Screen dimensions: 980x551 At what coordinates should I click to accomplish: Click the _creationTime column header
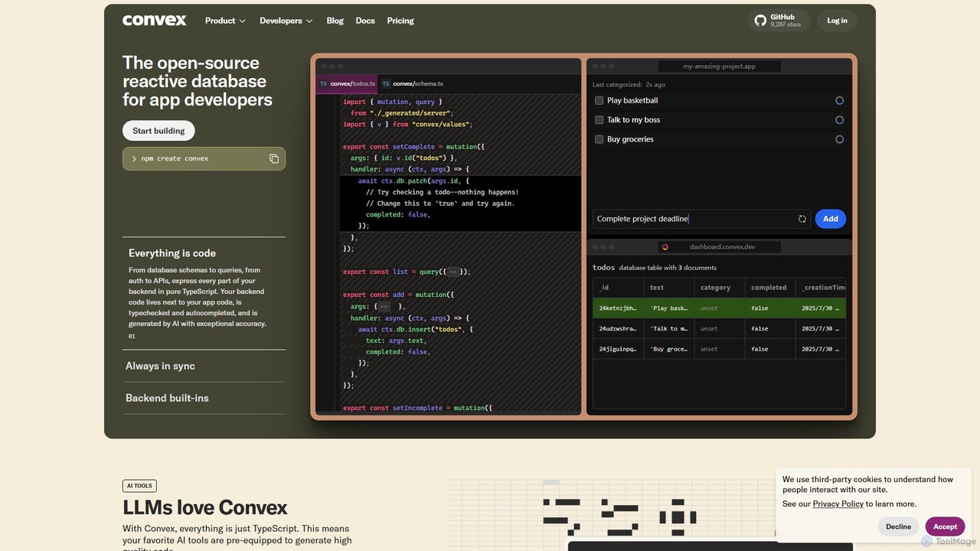click(821, 288)
